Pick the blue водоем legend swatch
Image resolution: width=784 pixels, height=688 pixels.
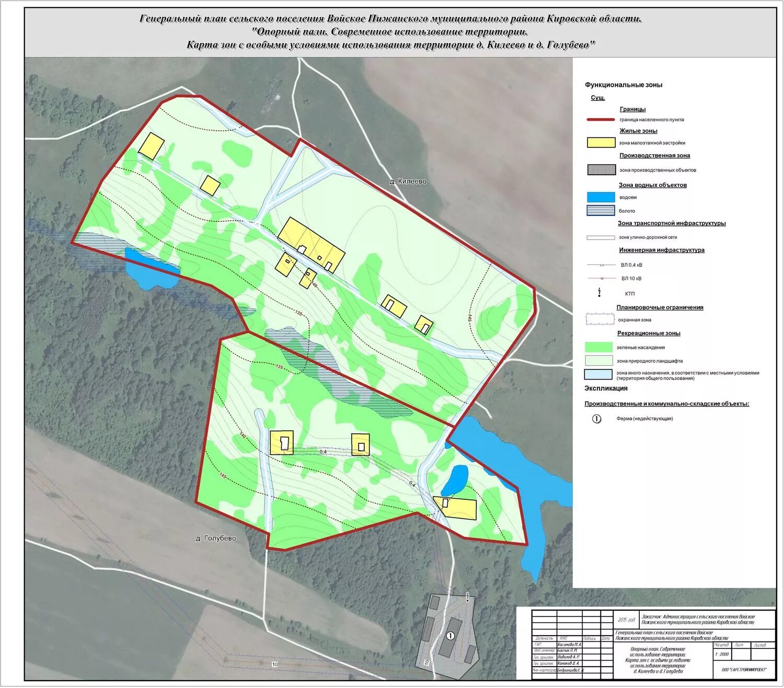coord(601,197)
